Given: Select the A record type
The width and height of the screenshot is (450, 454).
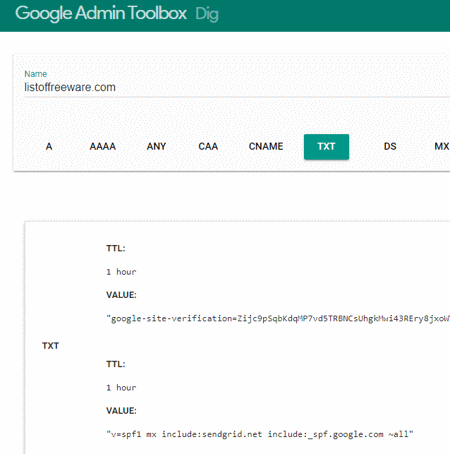Looking at the screenshot, I should pyautogui.click(x=49, y=146).
